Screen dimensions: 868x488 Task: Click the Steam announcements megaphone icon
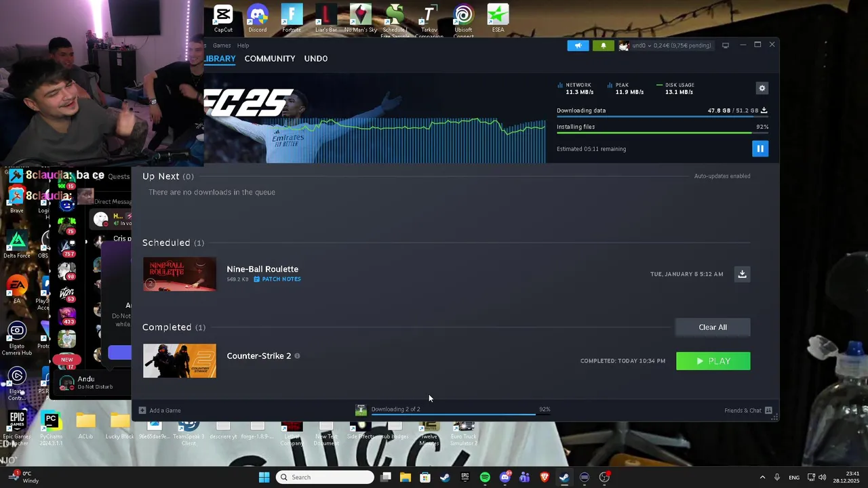[578, 45]
